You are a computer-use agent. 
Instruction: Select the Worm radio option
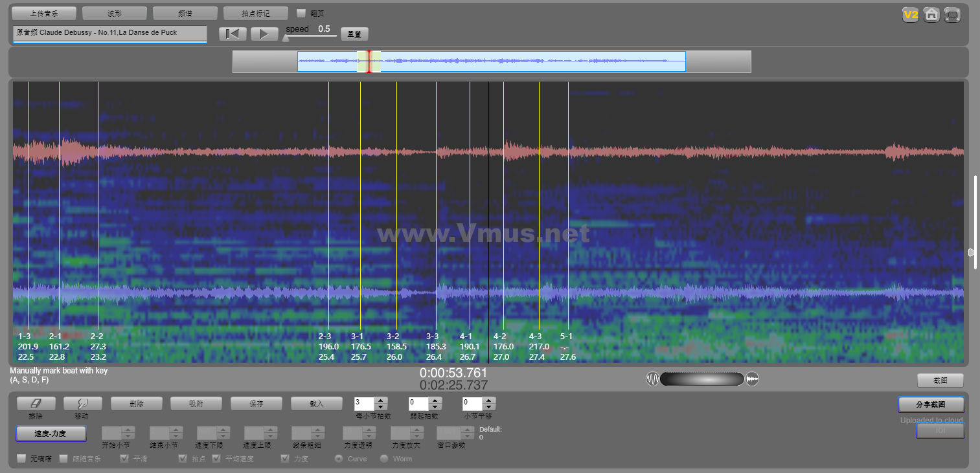[x=384, y=459]
